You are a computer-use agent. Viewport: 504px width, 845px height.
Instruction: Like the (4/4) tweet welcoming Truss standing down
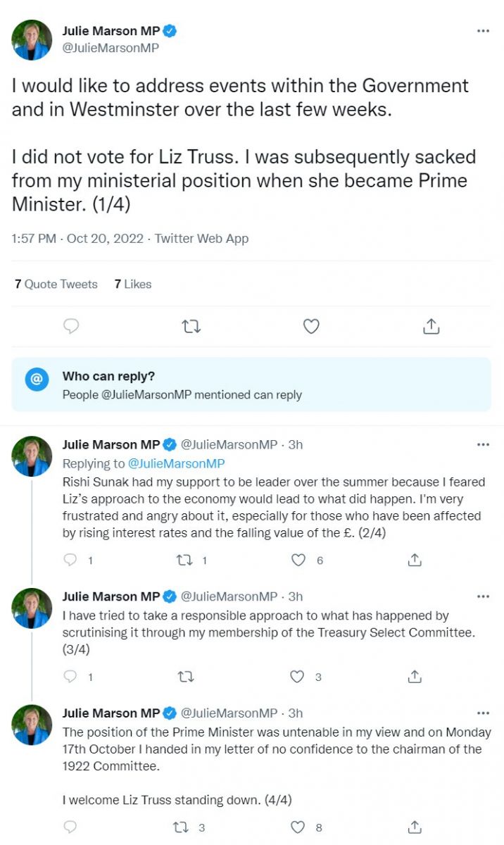(298, 827)
